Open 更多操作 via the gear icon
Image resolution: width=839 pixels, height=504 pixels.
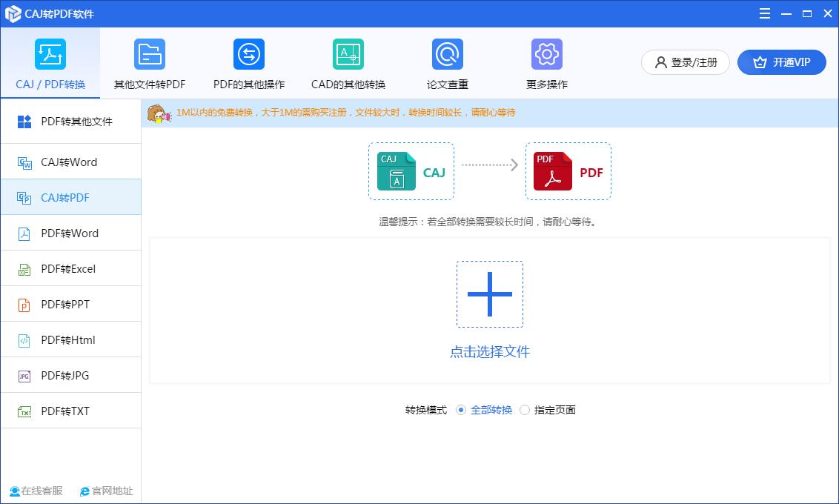point(546,53)
